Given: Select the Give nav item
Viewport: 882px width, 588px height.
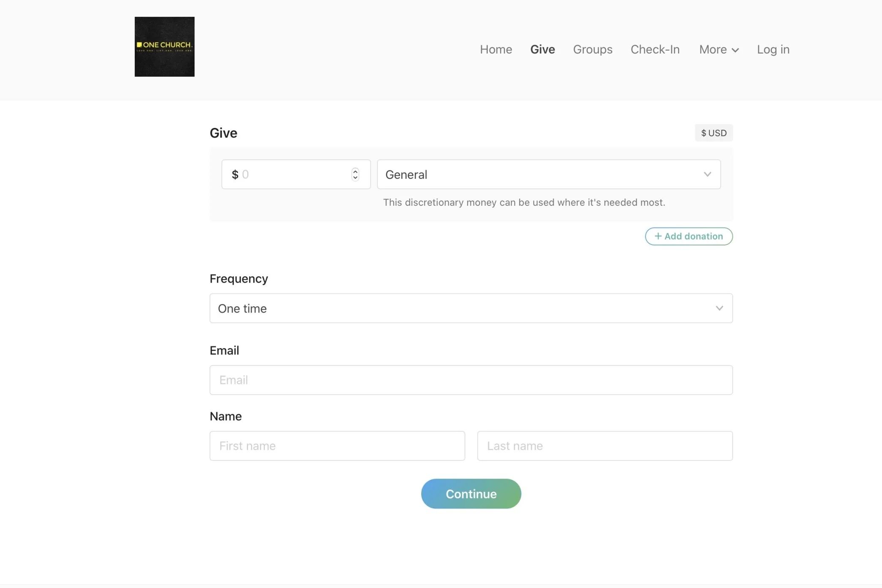Looking at the screenshot, I should coord(542,49).
